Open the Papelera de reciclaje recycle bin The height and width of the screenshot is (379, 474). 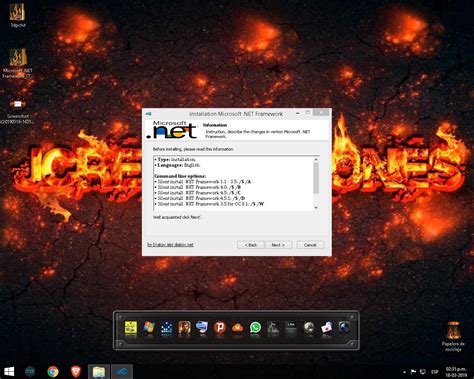[453, 336]
